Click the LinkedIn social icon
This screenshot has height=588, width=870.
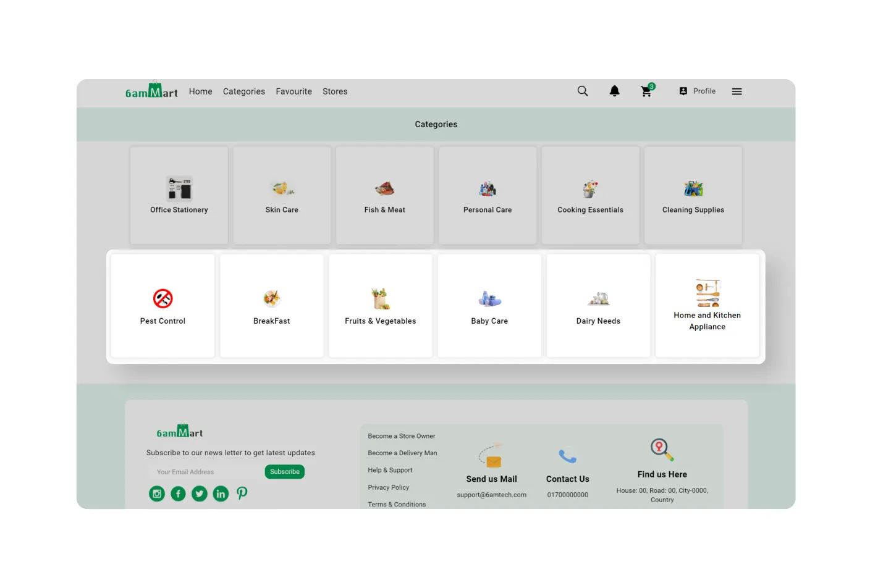(221, 493)
